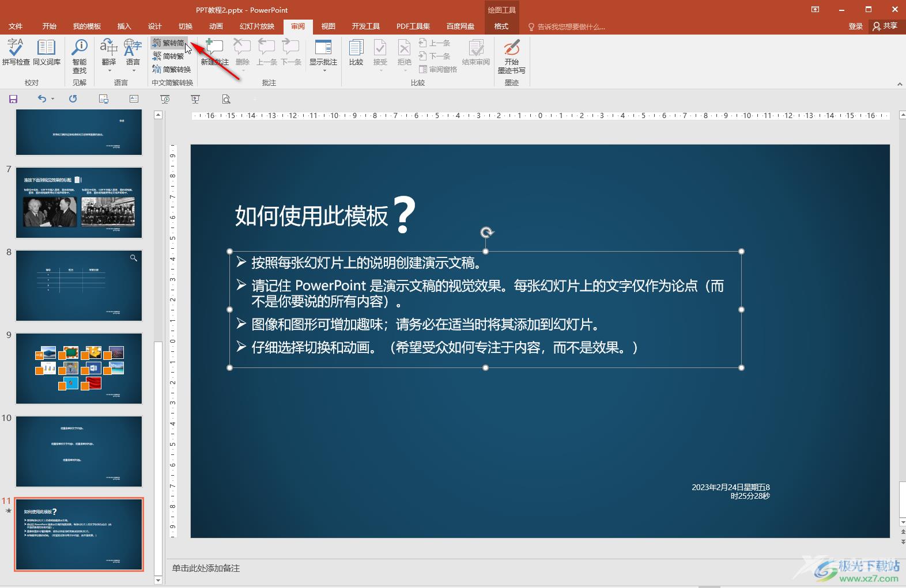
Task: Open the 审阅窗格 reviewing pane
Action: coord(437,69)
